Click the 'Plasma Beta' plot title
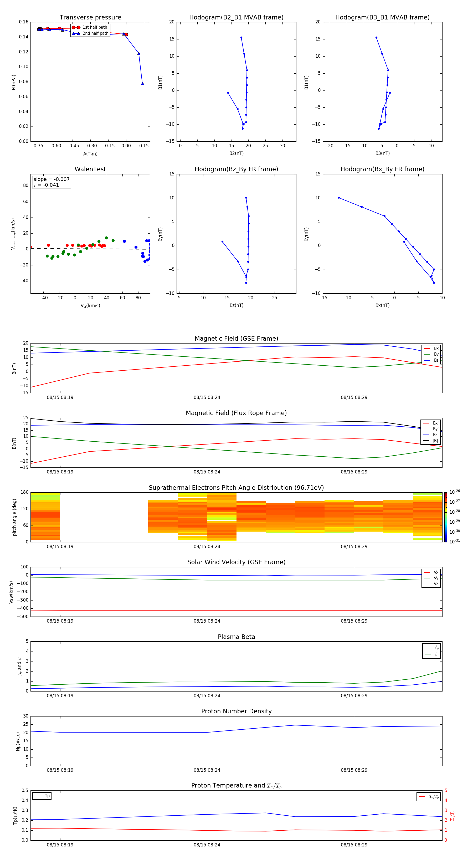This screenshot has width=473, height=868. (236, 637)
